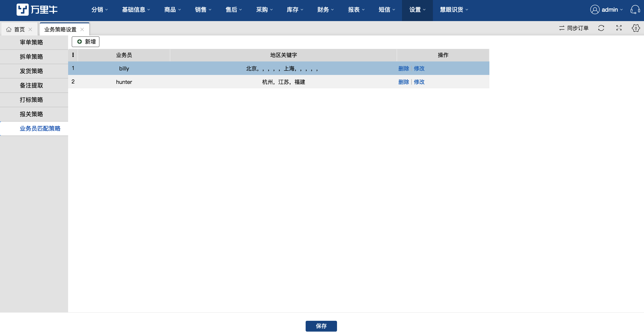
Task: Click 删除 in the billy row
Action: 404,68
